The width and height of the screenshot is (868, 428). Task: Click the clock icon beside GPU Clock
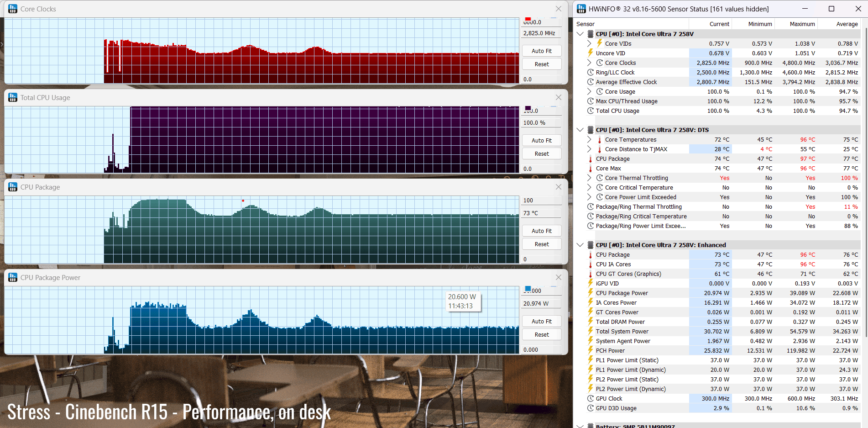tap(591, 398)
